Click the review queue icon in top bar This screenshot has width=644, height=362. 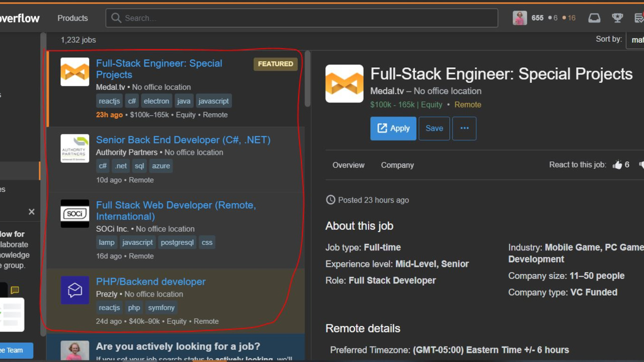[639, 18]
